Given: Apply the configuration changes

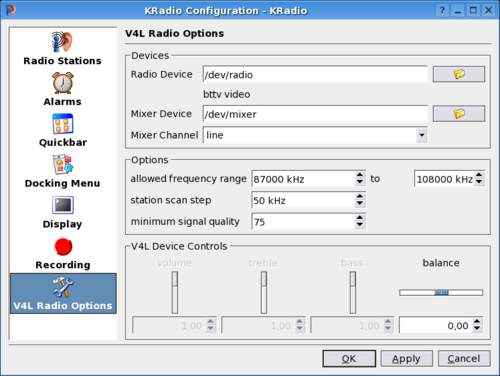Looking at the screenshot, I should pos(406,359).
